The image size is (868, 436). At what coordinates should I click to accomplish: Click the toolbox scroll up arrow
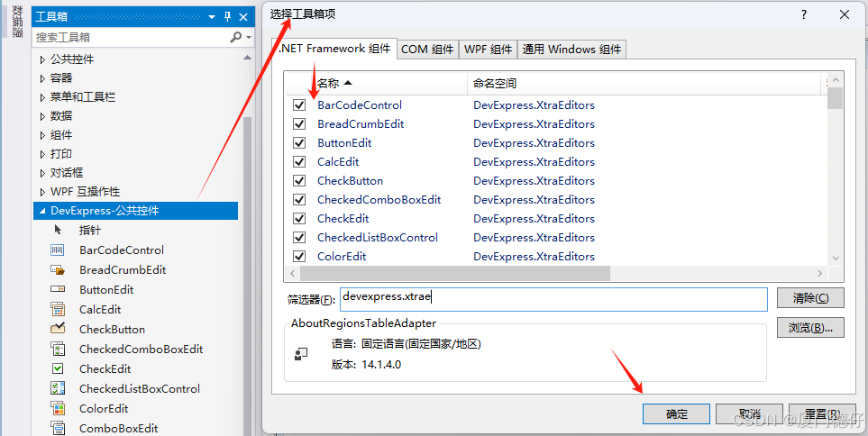[247, 58]
